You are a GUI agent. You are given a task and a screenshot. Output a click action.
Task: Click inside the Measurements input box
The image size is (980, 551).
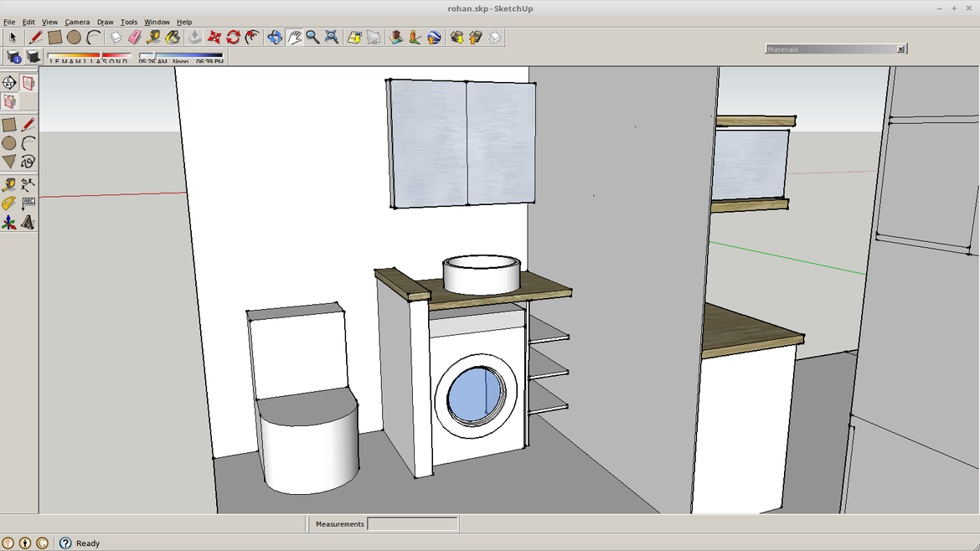point(412,523)
